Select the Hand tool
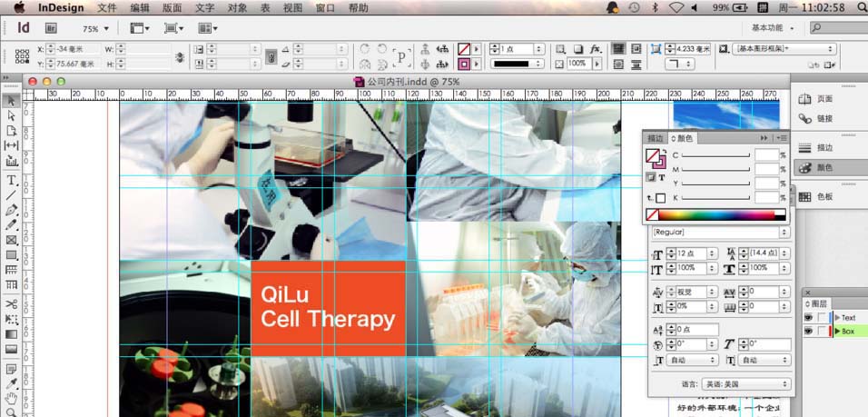Image resolution: width=868 pixels, height=417 pixels. (x=11, y=398)
